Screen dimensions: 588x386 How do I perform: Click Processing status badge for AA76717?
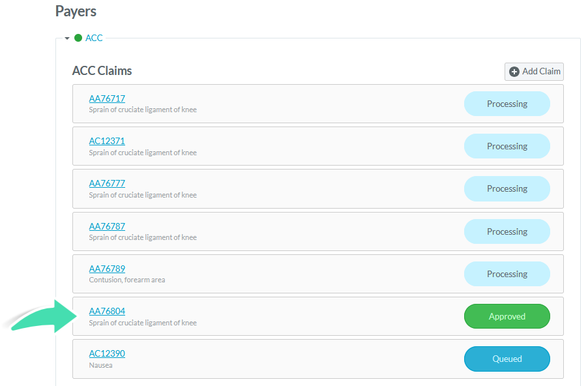tap(507, 104)
